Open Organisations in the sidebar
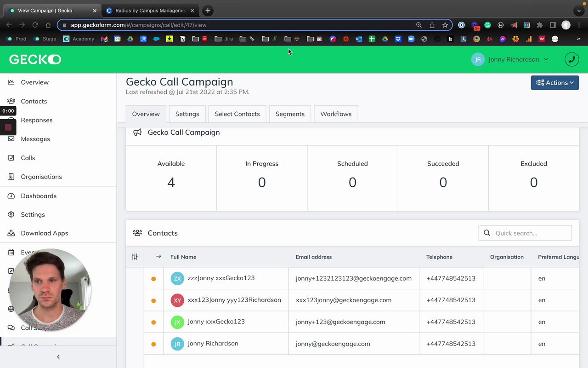This screenshot has height=368, width=588. click(41, 177)
